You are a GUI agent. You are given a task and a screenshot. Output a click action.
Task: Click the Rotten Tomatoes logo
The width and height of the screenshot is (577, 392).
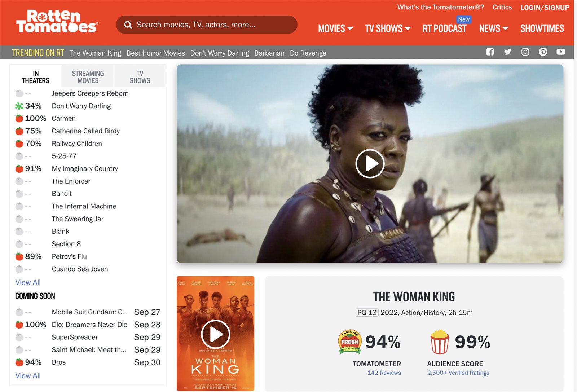pyautogui.click(x=57, y=21)
